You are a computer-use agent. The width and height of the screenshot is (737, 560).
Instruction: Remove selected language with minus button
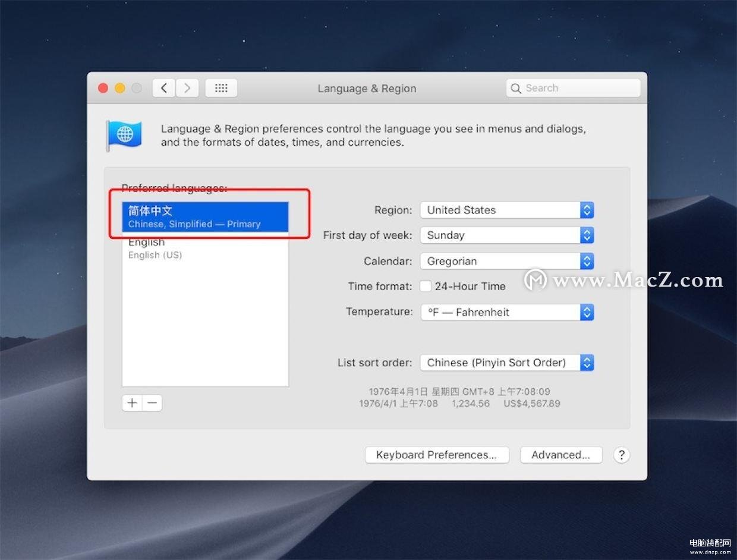(152, 403)
